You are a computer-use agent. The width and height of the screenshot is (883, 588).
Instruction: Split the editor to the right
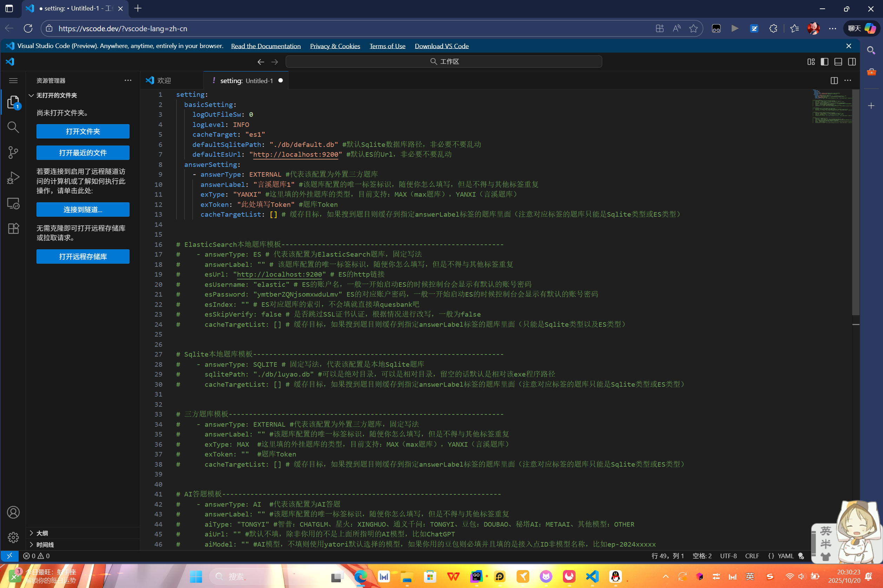834,81
